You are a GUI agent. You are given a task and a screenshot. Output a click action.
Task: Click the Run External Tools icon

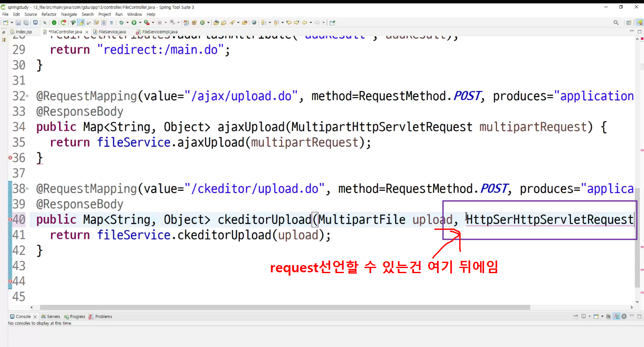click(x=147, y=23)
